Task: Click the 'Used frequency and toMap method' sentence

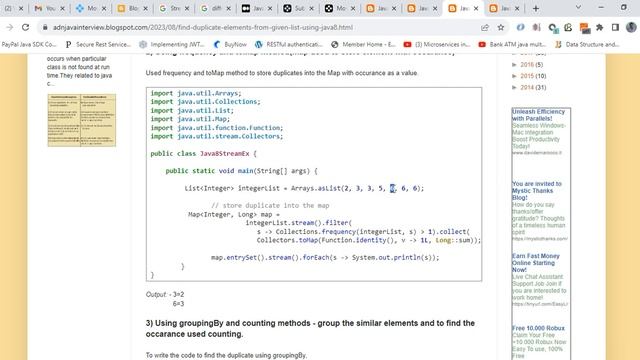Action: coord(282,73)
